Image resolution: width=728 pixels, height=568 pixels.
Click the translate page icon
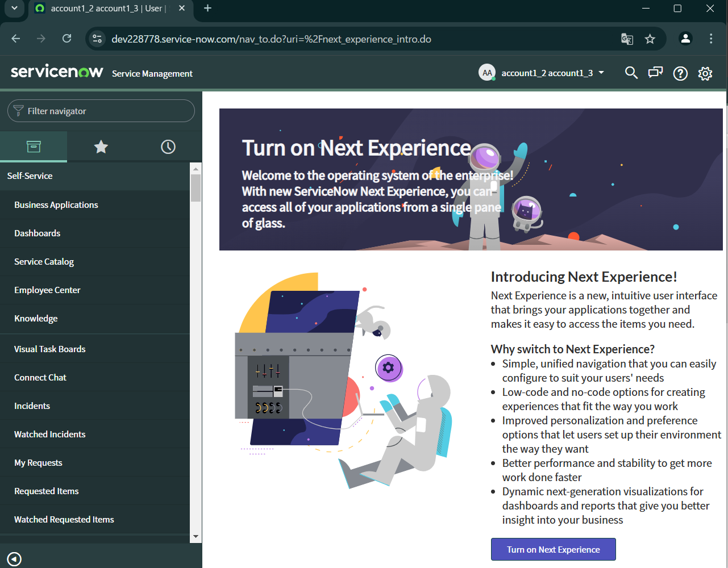627,39
